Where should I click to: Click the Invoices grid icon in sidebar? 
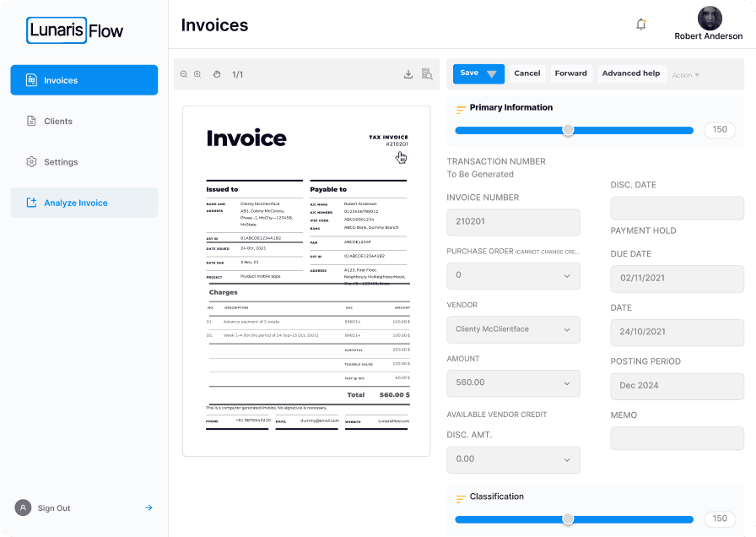tap(31, 80)
